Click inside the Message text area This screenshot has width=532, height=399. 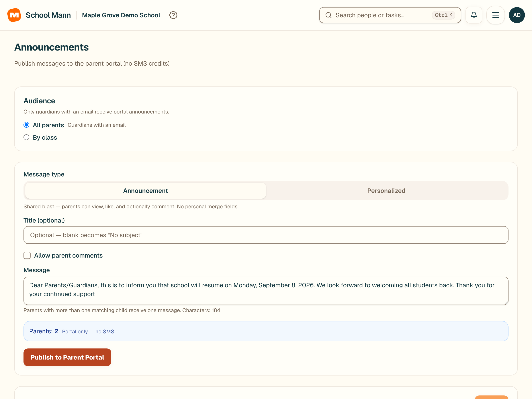[266, 291]
